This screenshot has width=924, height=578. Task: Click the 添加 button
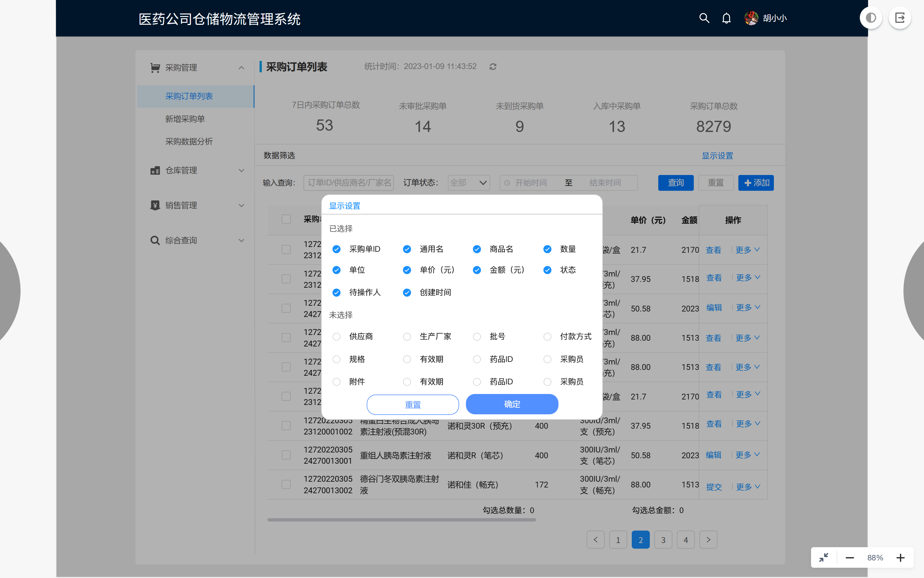tap(756, 183)
